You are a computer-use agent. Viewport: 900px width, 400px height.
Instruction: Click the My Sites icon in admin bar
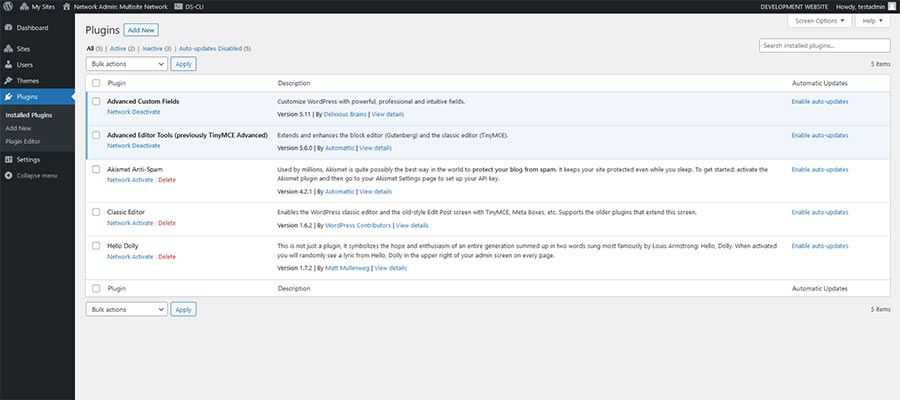(x=23, y=6)
